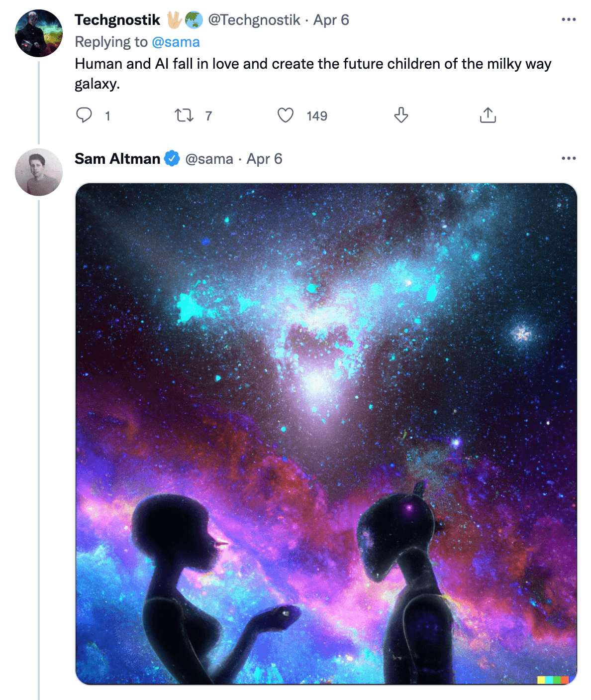Click the Techgnostik display name

pos(117,20)
